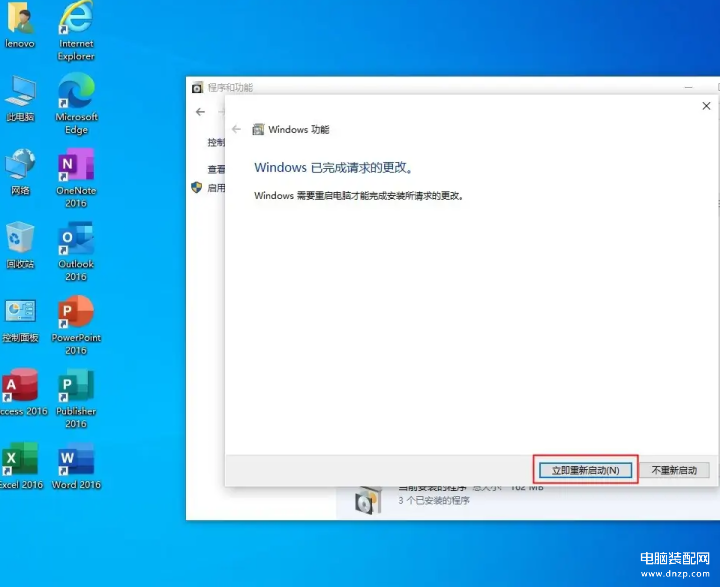The image size is (720, 587).
Task: Click heading Windows 已完成请求的更改
Action: [334, 168]
